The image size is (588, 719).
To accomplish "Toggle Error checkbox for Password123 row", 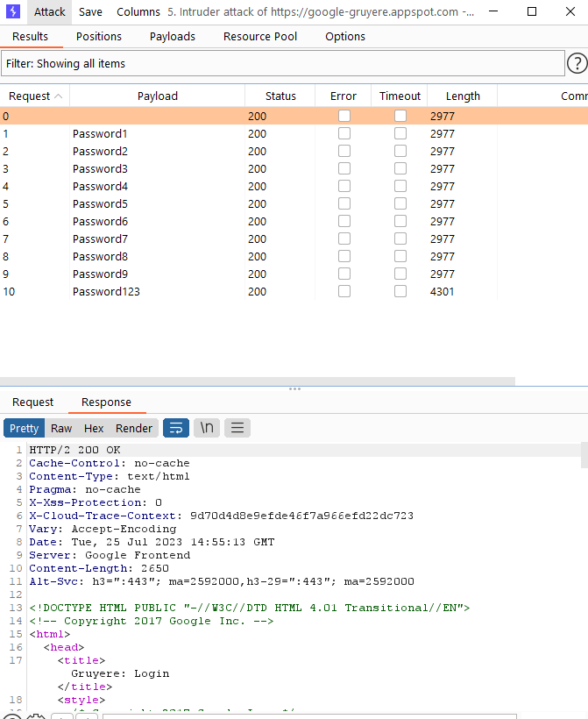I will (x=344, y=291).
